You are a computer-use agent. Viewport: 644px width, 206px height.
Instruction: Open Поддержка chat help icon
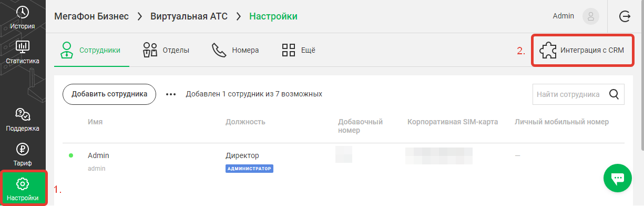pyautogui.click(x=23, y=114)
